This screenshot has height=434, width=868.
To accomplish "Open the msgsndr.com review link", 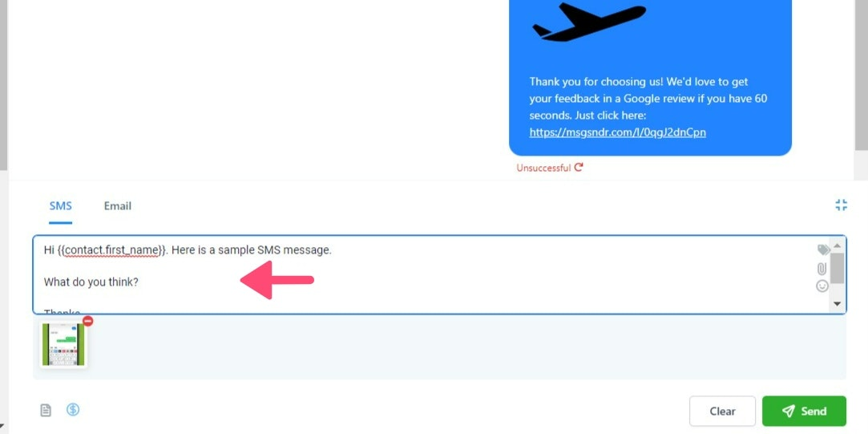I will pyautogui.click(x=617, y=132).
